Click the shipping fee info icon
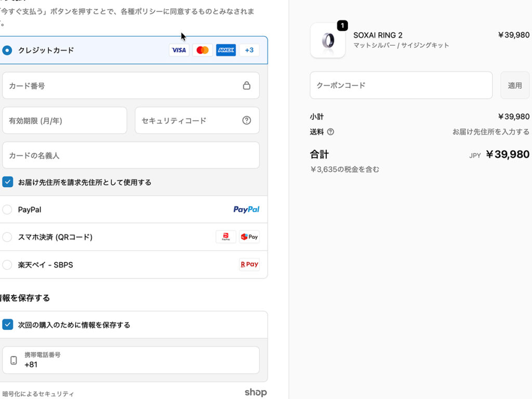532x399 pixels. pos(330,132)
